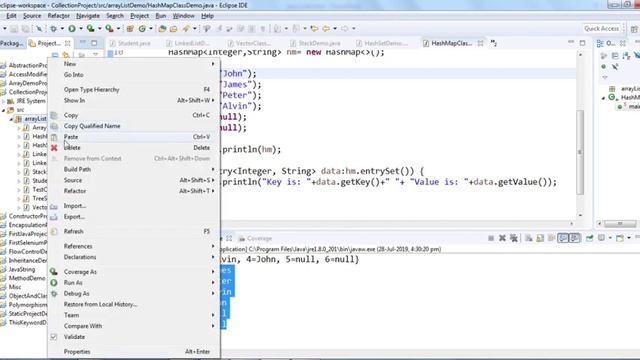Click the Quick Access search field
Image resolution: width=640 pixels, height=360 pixels.
point(601,28)
